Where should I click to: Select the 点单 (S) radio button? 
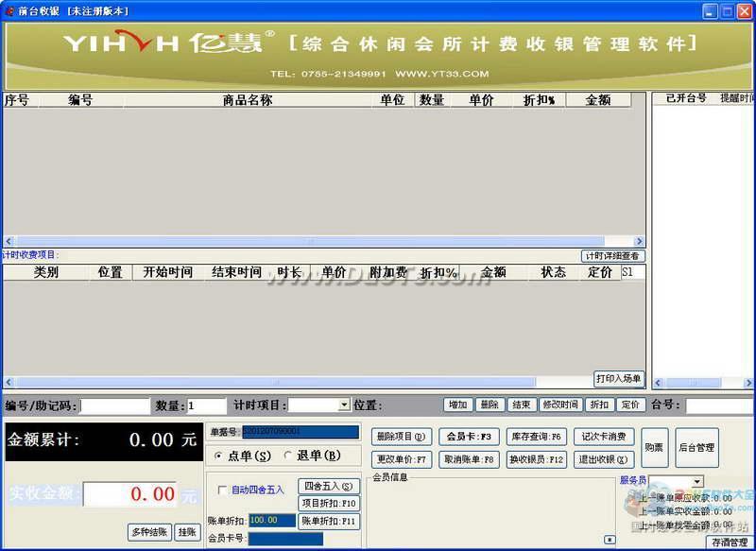point(219,456)
